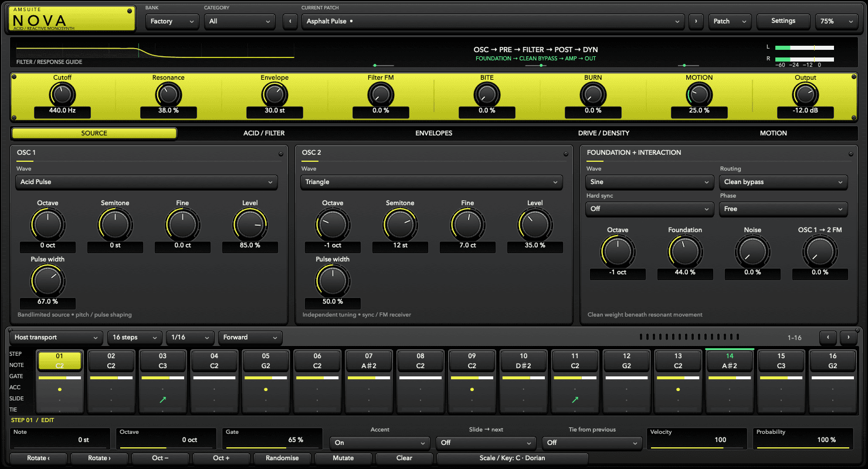868x469 pixels.
Task: Switch to the DRIVE / DENSITY tab
Action: point(603,133)
